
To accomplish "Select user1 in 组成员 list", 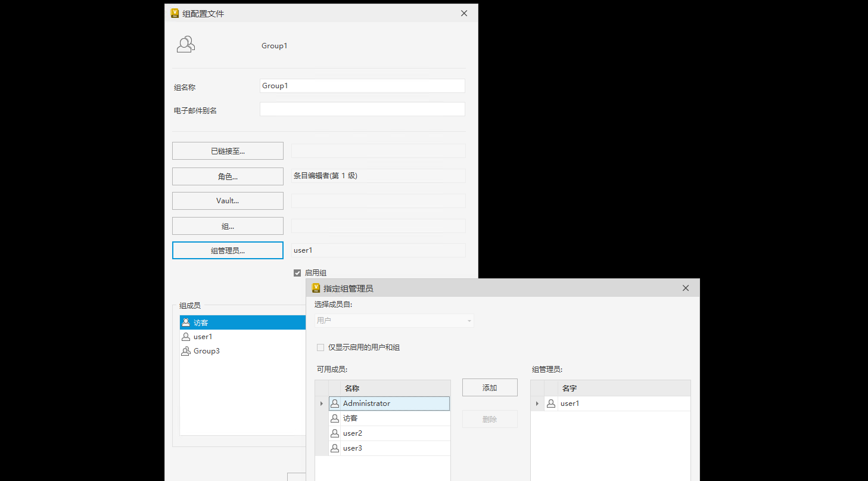I will (242, 337).
